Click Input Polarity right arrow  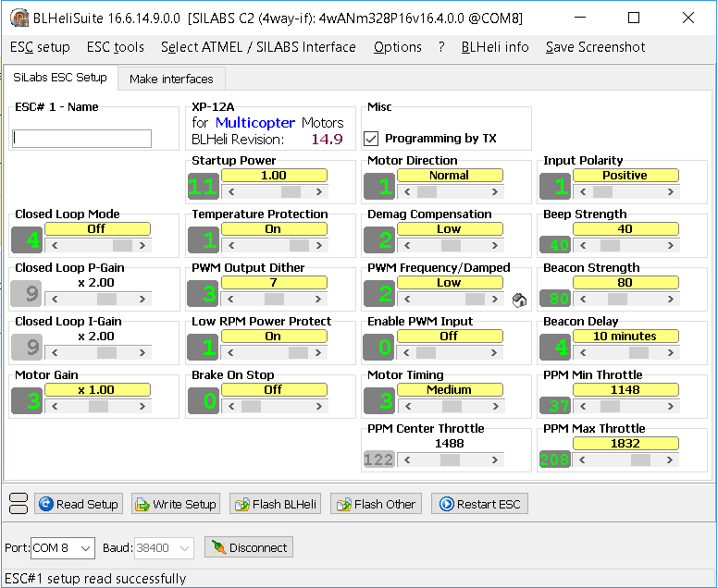coord(671,192)
